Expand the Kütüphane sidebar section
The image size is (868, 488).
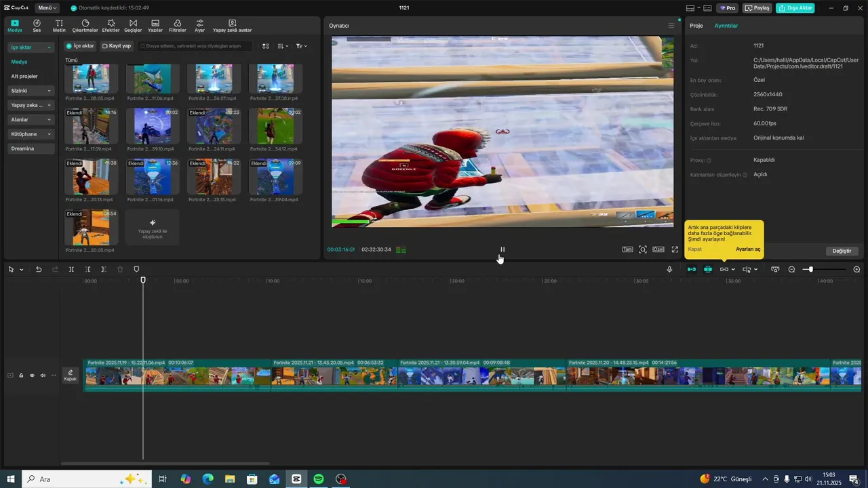point(31,134)
